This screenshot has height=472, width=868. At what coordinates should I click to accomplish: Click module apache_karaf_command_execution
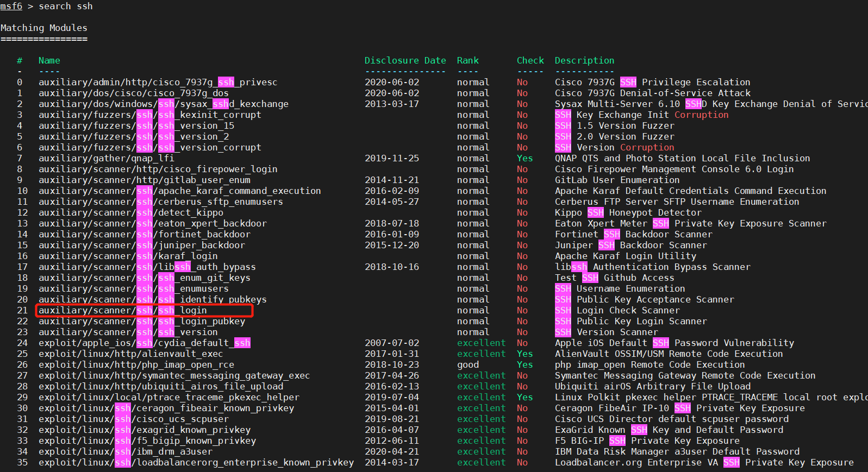coord(180,191)
